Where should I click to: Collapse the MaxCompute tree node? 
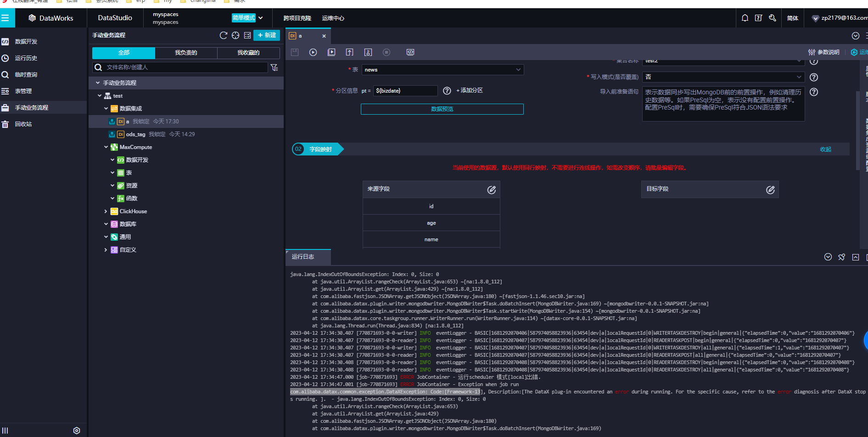point(106,147)
